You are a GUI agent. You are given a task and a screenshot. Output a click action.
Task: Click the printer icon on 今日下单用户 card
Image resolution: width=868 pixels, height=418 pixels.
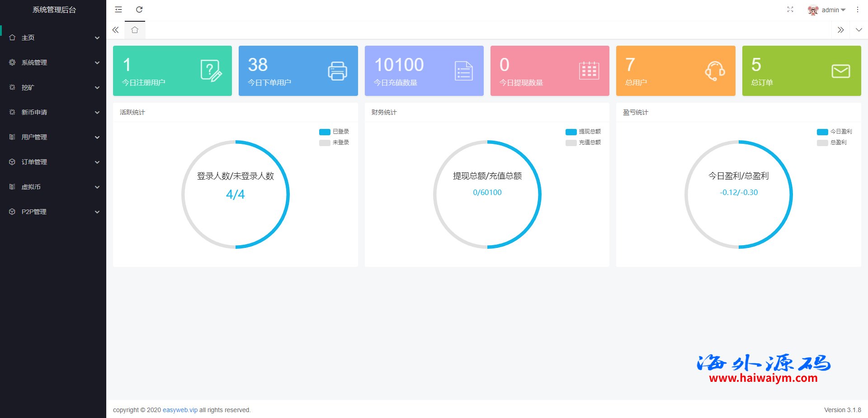click(337, 71)
